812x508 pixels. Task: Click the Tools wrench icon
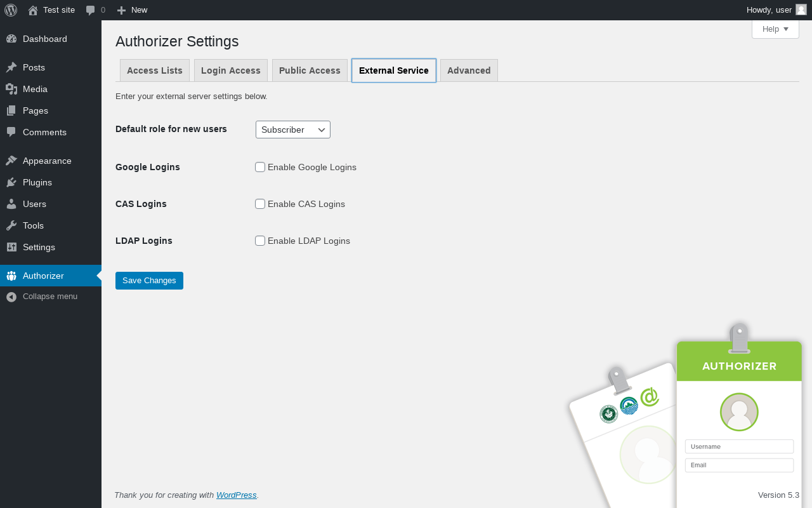pyautogui.click(x=11, y=225)
